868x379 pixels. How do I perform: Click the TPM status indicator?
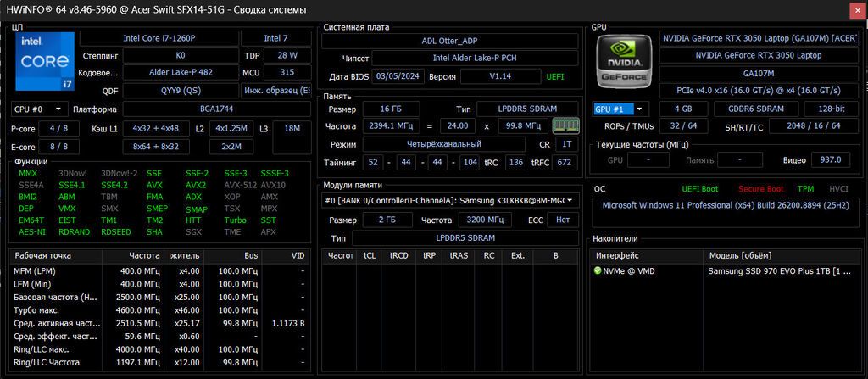point(805,189)
